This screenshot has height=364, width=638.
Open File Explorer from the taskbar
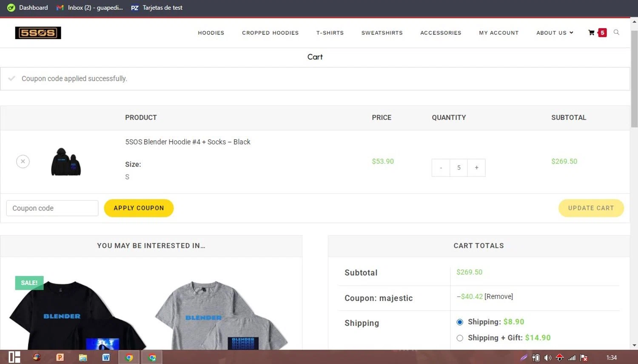[83, 357]
